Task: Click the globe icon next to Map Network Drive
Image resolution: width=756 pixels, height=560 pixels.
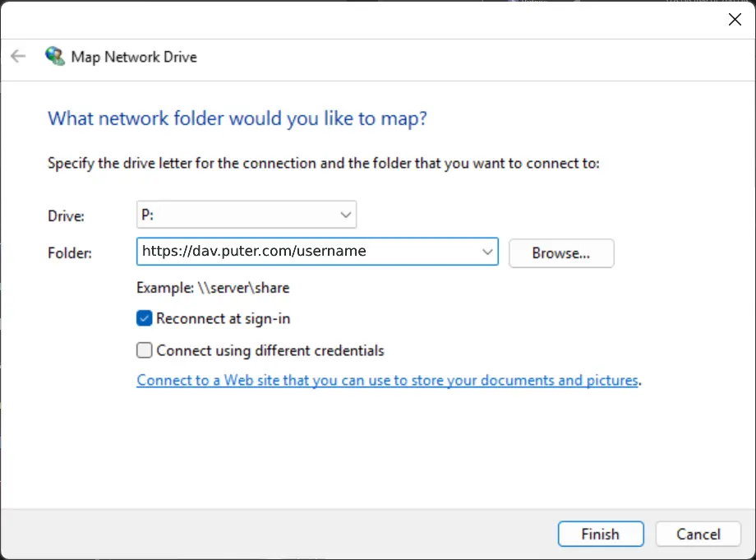Action: 55,56
